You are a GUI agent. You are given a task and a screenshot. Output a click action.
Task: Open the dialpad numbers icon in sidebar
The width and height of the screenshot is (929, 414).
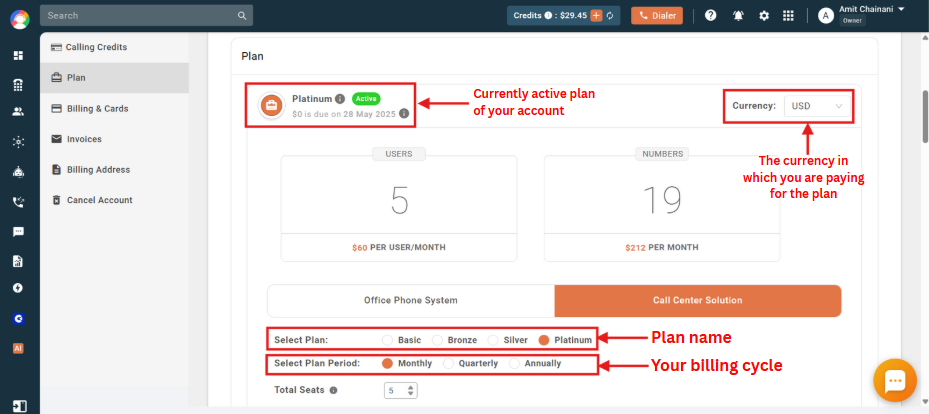(18, 85)
